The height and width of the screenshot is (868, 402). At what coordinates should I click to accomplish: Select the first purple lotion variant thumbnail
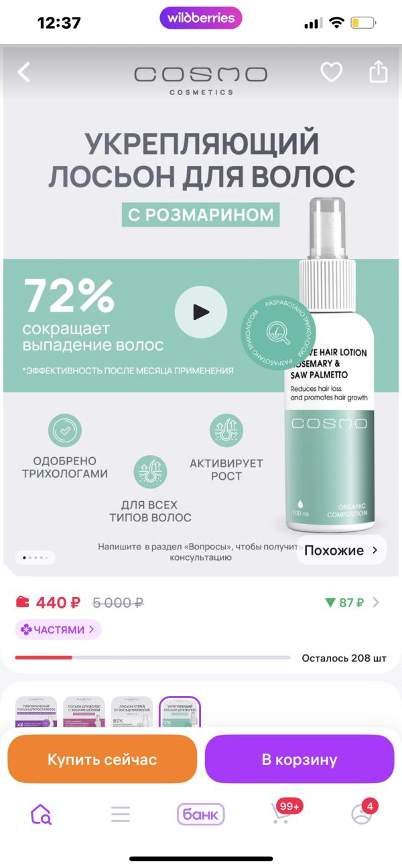point(36,712)
